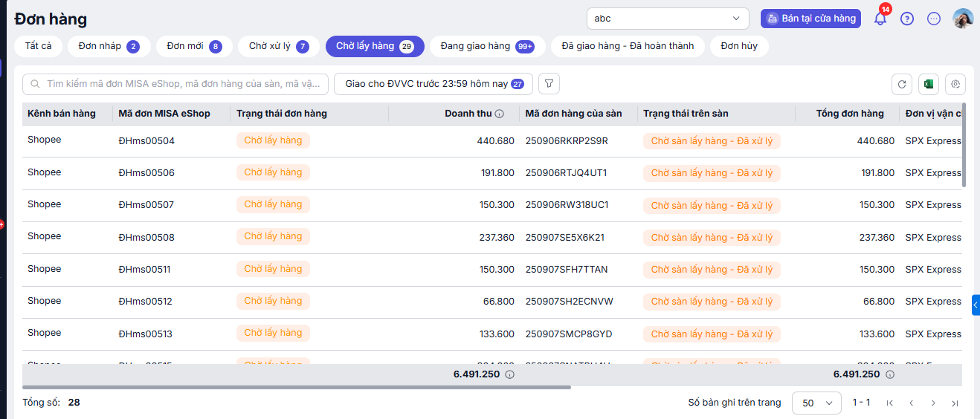
Task: Switch to Đang giao hàng tab
Action: point(488,46)
